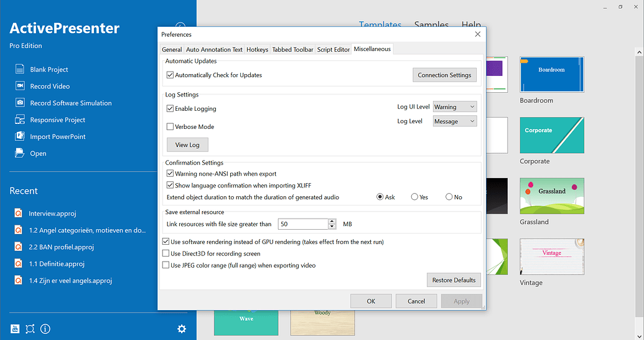Click the Responsive Project icon

click(x=19, y=120)
